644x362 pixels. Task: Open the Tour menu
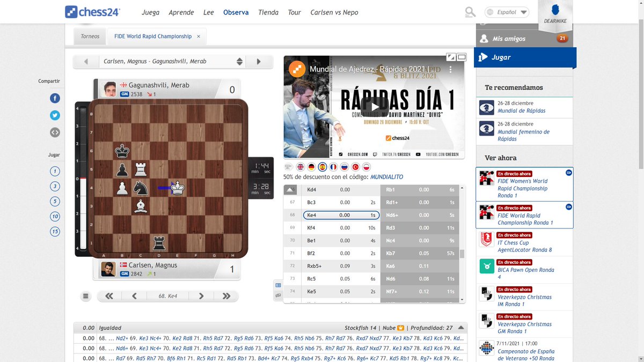[295, 12]
